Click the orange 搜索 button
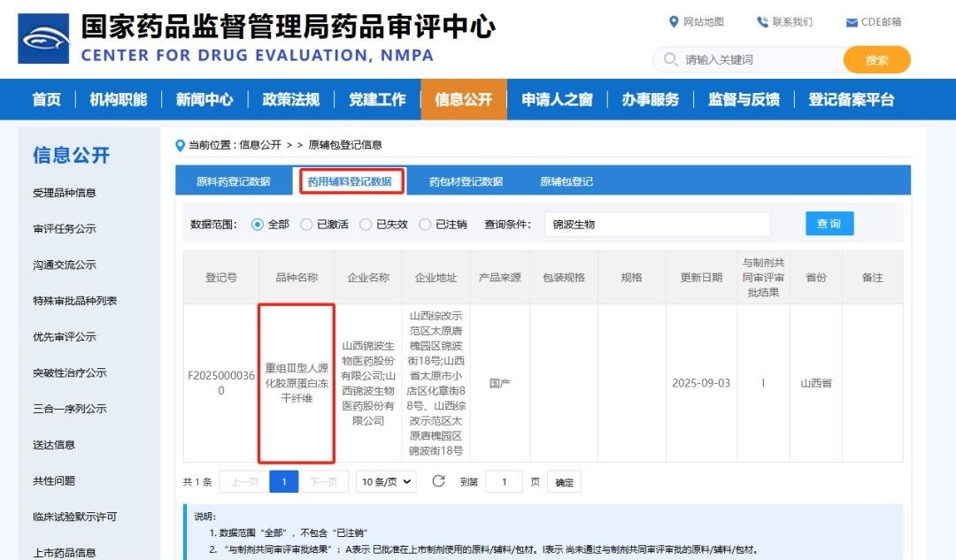 pos(877,60)
